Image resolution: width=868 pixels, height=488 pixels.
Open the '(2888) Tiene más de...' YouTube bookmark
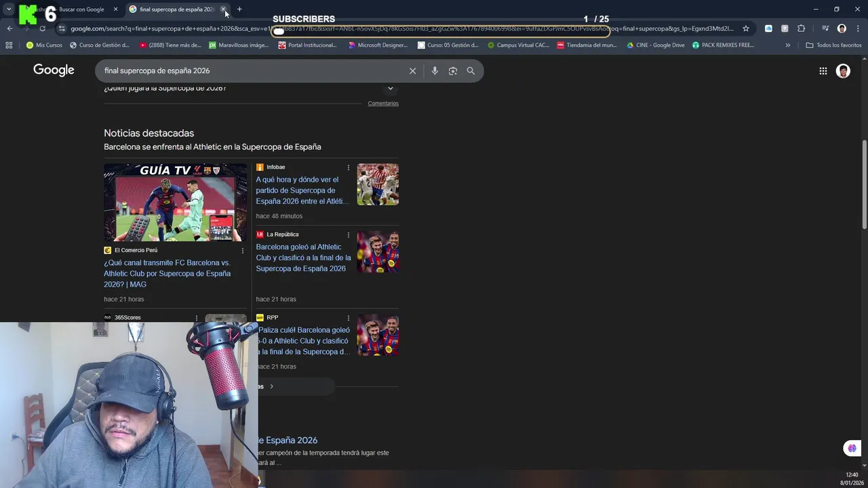tap(170, 45)
